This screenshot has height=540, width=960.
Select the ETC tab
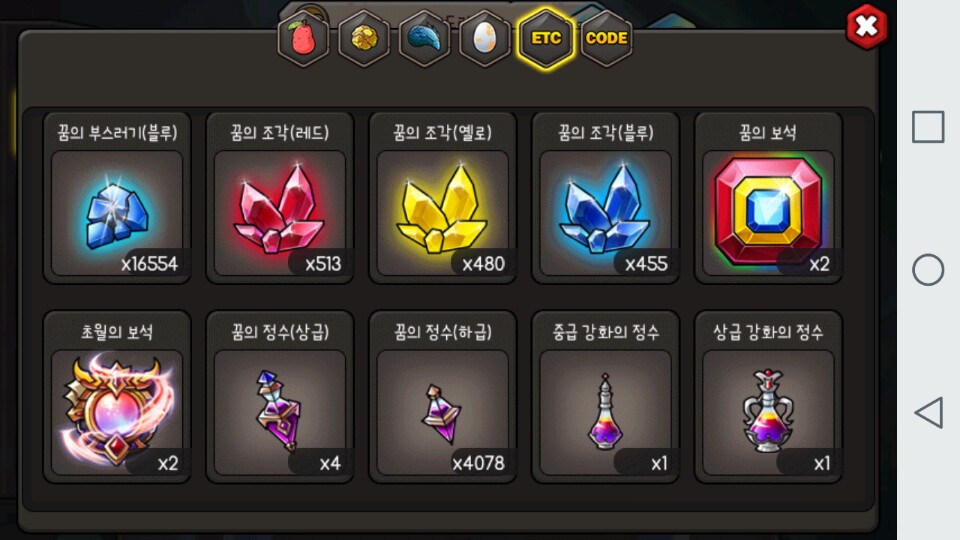tap(546, 39)
